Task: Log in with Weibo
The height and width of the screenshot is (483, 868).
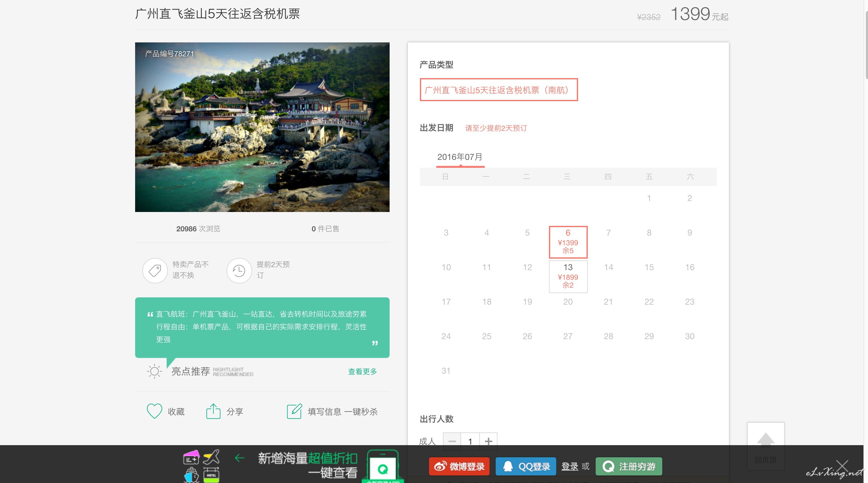Action: [459, 466]
